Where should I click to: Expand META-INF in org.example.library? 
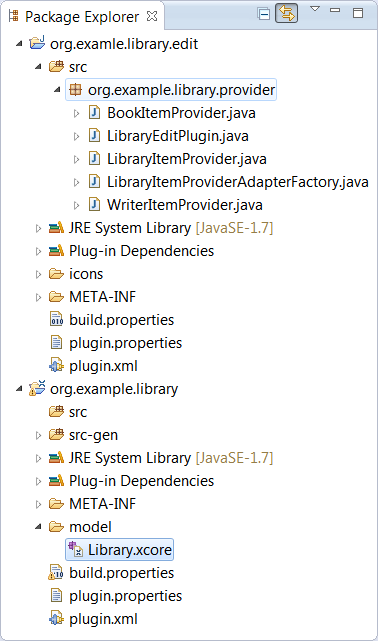click(38, 504)
